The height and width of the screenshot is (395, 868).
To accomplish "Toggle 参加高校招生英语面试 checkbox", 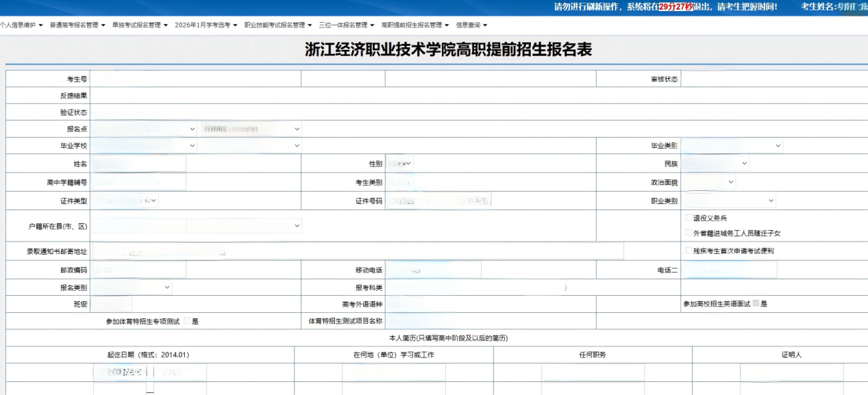I will pos(756,303).
